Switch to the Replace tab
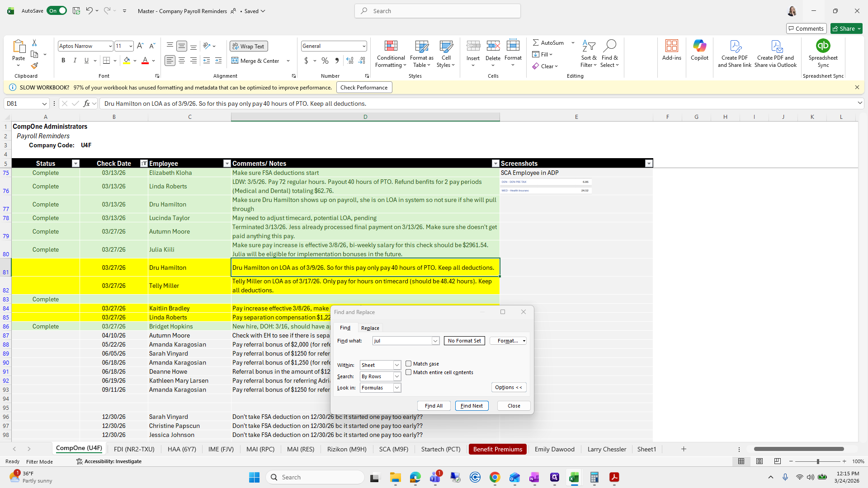This screenshot has height=488, width=868. tap(370, 328)
